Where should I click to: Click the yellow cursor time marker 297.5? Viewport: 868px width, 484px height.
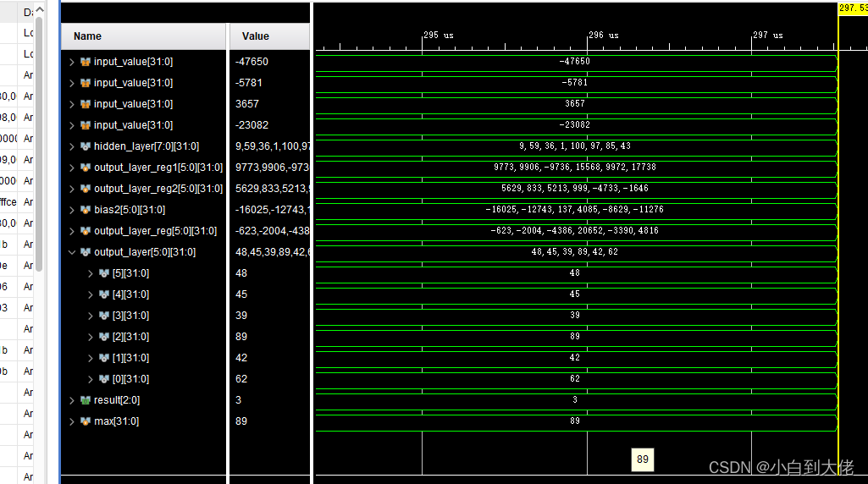[x=853, y=8]
